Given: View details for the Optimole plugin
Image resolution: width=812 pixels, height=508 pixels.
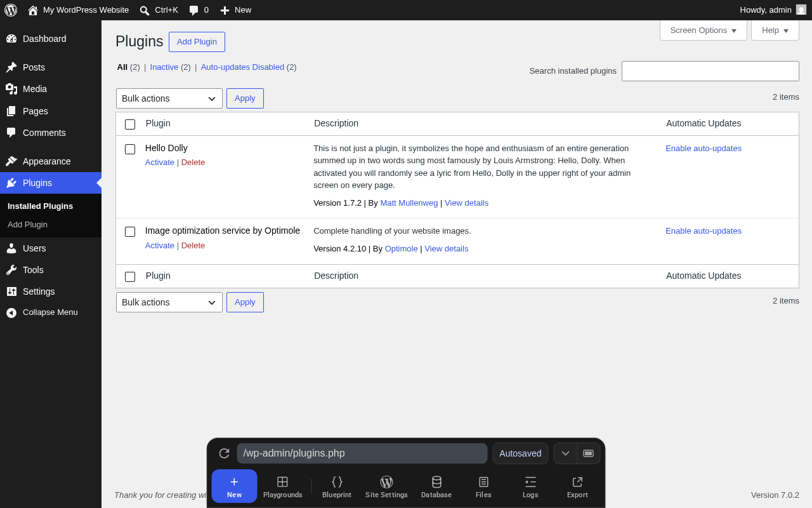Looking at the screenshot, I should pyautogui.click(x=447, y=249).
